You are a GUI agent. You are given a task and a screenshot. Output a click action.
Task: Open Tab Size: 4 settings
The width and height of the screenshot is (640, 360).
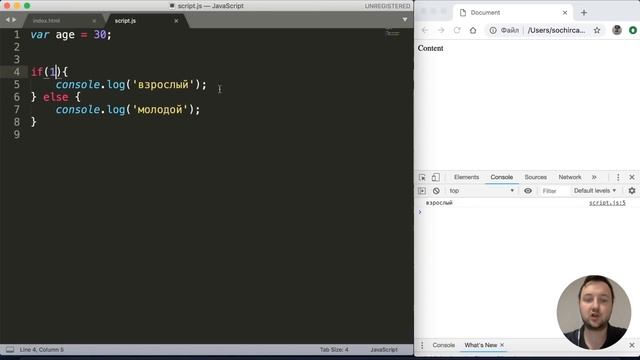tap(334, 350)
